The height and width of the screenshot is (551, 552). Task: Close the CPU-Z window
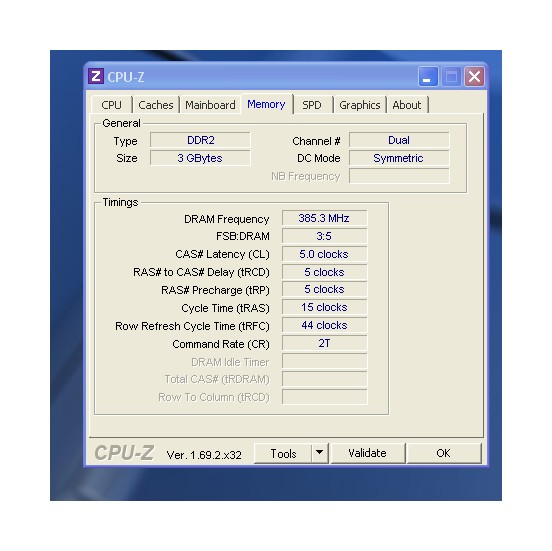tap(474, 76)
